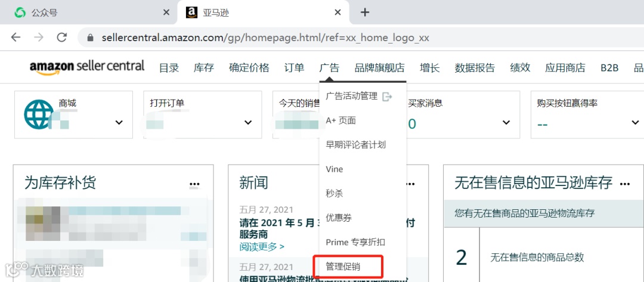Expand the 商城 card dropdown

pyautogui.click(x=119, y=122)
